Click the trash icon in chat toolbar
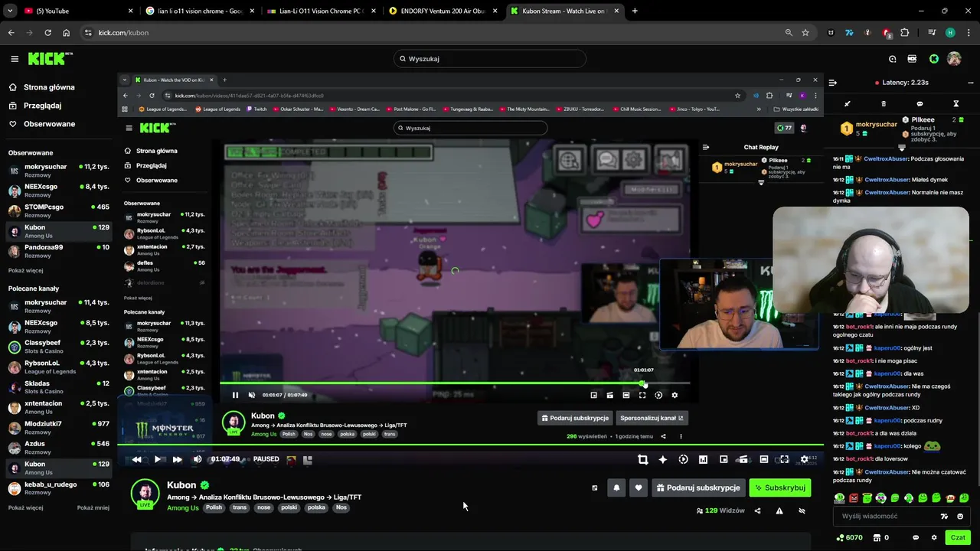This screenshot has width=980, height=551. point(884,103)
